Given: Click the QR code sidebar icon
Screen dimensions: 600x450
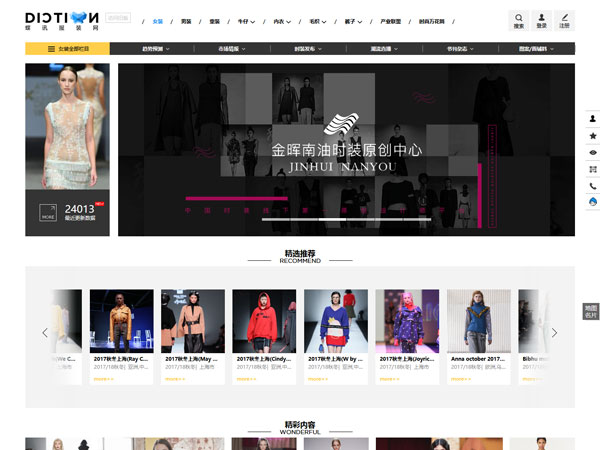Looking at the screenshot, I should click(x=592, y=169).
